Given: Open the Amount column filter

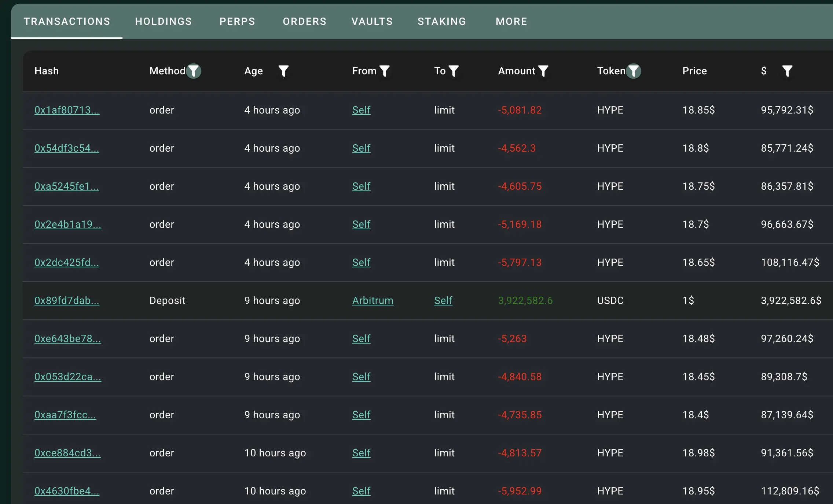Looking at the screenshot, I should tap(544, 71).
